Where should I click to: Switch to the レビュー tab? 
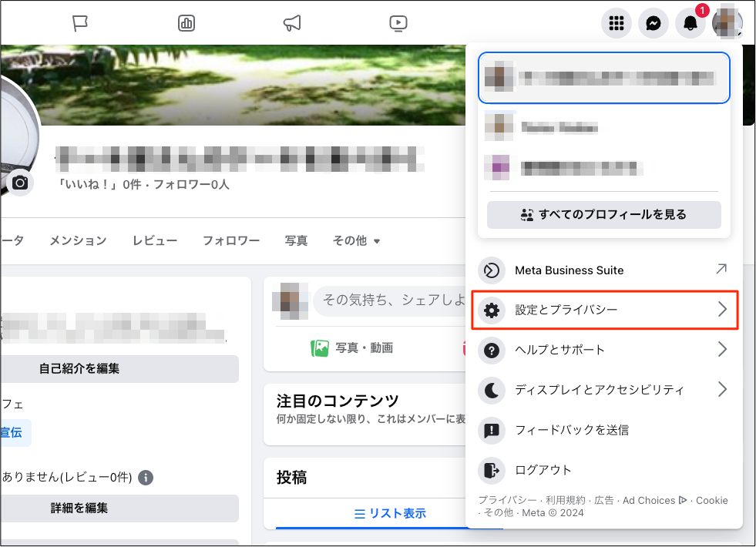tap(155, 240)
